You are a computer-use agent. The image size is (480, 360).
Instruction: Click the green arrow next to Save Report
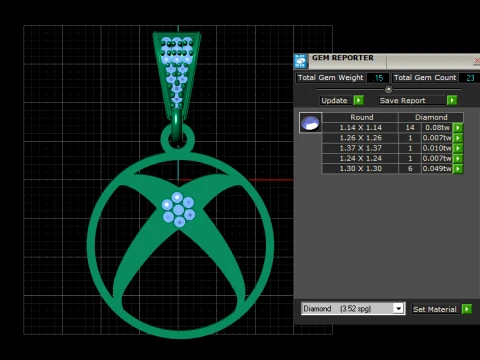452,100
